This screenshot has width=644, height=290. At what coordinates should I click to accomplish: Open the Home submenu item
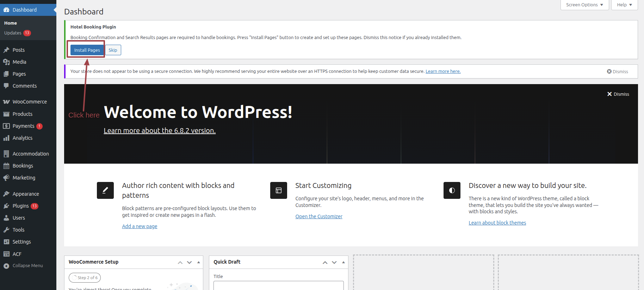click(x=11, y=23)
